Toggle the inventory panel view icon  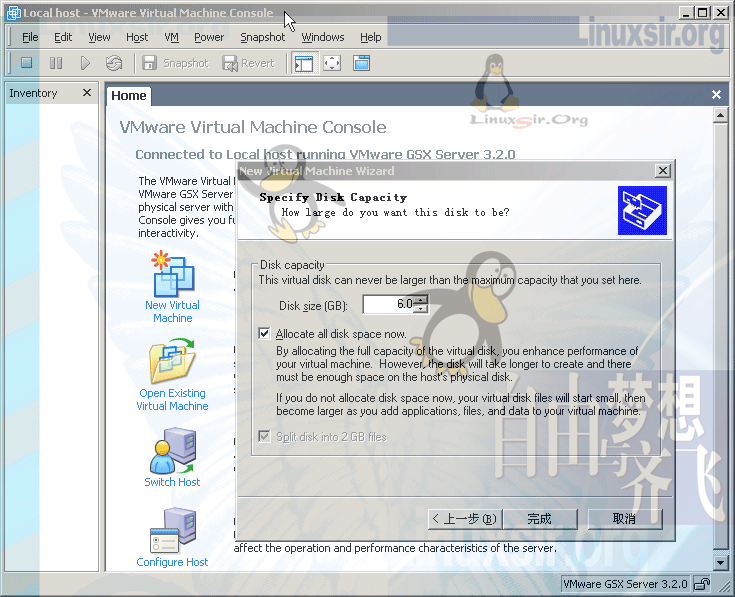pos(304,63)
